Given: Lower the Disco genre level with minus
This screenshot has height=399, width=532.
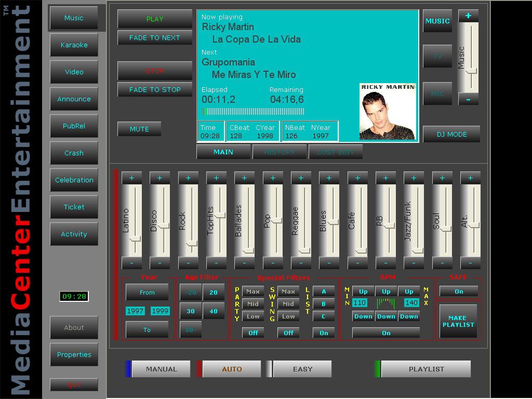Looking at the screenshot, I should coord(159,263).
